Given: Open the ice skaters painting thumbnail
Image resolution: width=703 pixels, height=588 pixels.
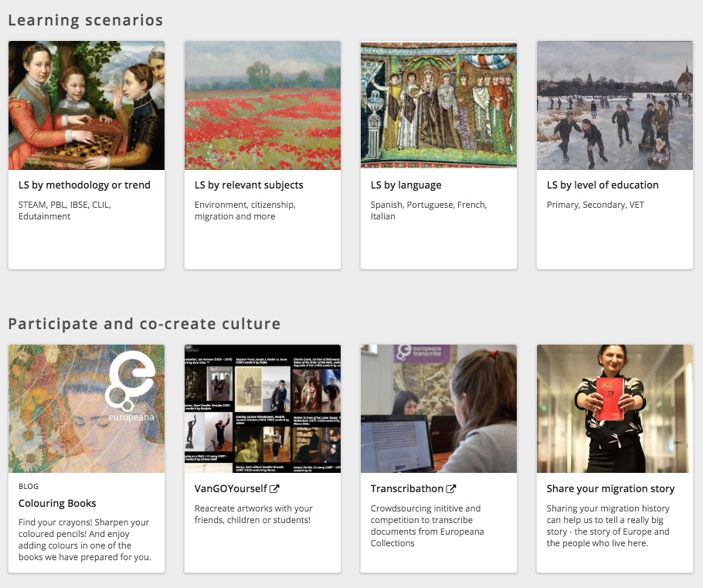Looking at the screenshot, I should 615,105.
